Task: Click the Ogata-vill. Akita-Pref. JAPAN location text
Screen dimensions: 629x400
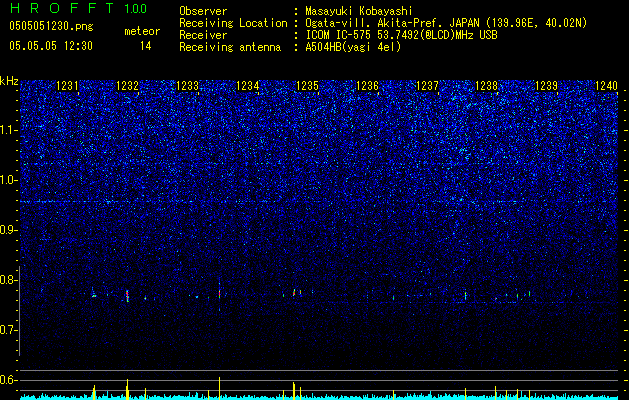Action: pyautogui.click(x=446, y=23)
